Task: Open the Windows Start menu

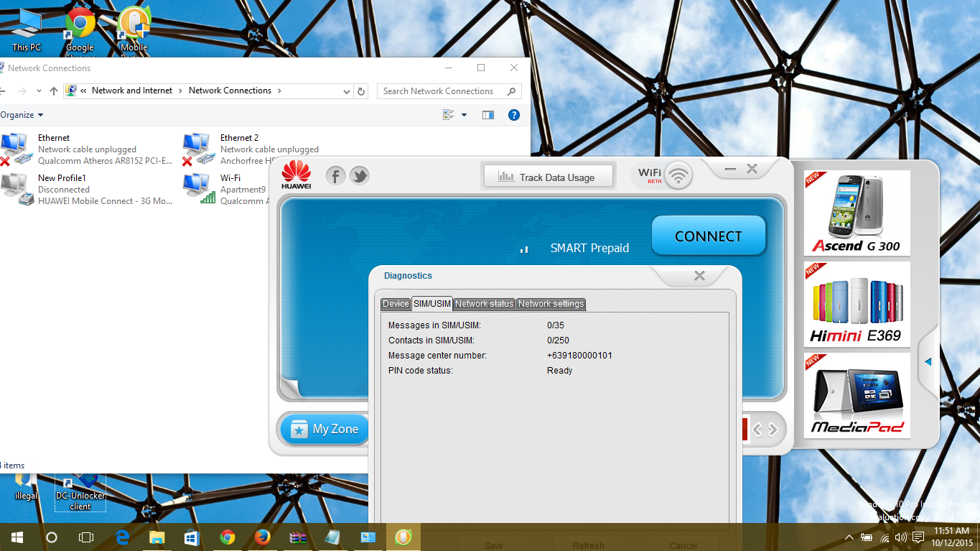Action: click(x=17, y=537)
